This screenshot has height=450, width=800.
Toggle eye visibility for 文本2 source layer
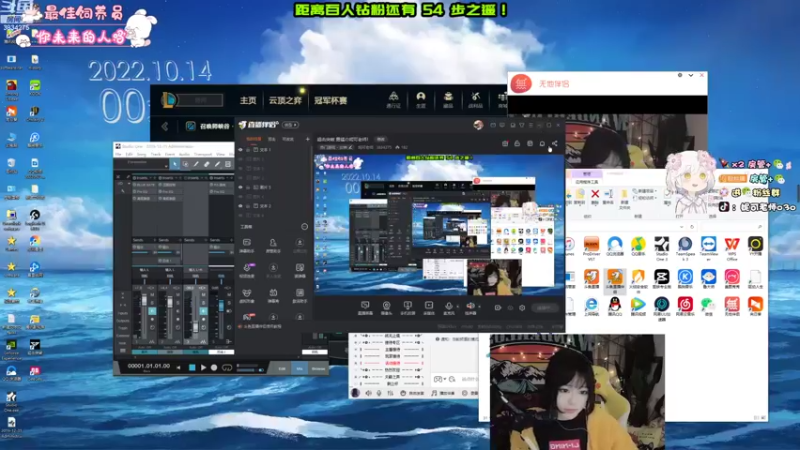241,206
